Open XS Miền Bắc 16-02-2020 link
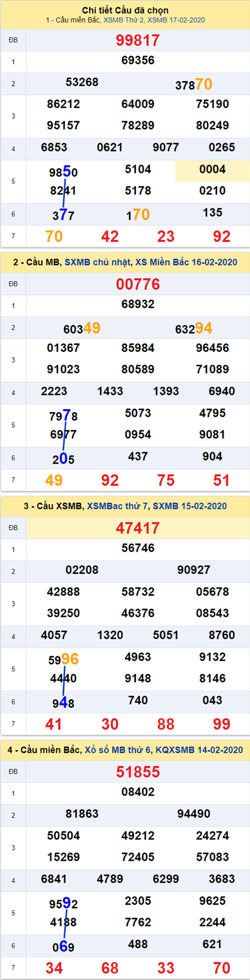 [186, 262]
